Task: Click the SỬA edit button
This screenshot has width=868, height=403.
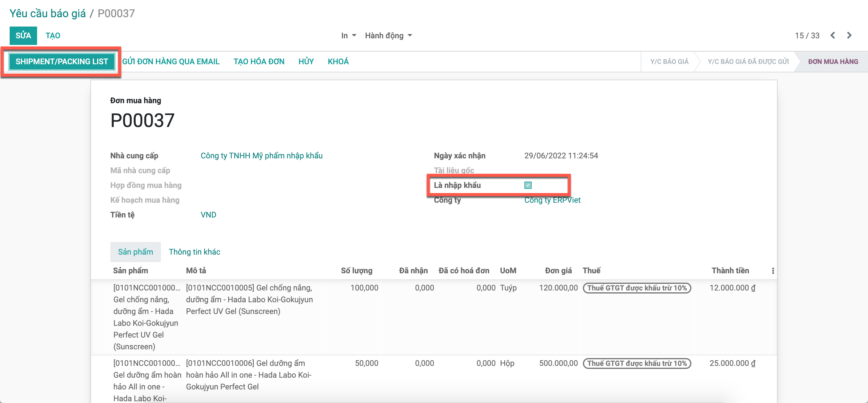Action: coord(23,35)
